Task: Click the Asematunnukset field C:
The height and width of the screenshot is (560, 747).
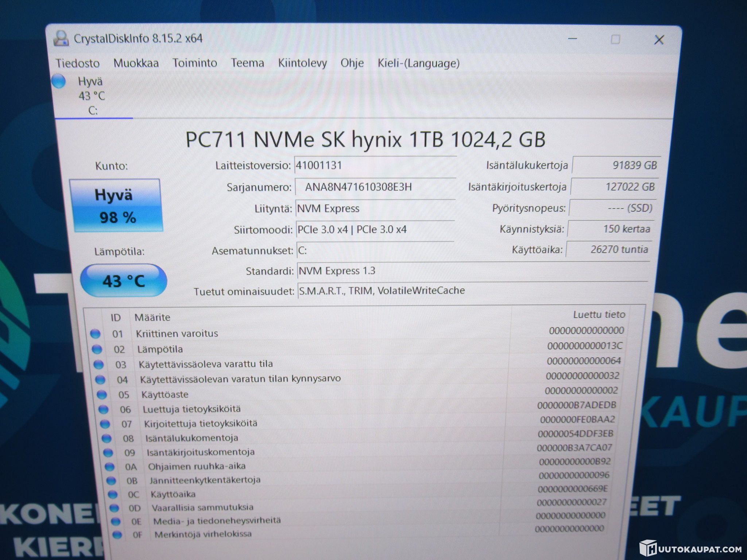Action: click(x=375, y=250)
